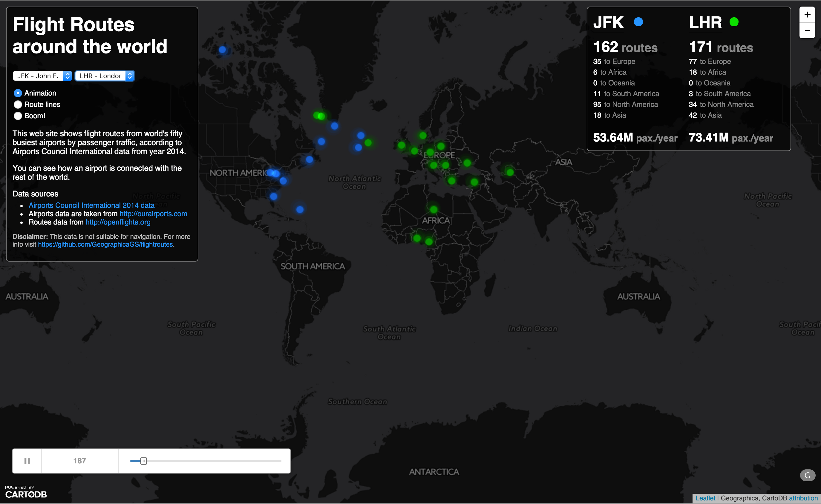Click JFK's 11 to South America stat
Image resolution: width=821 pixels, height=504 pixels.
pyautogui.click(x=626, y=94)
